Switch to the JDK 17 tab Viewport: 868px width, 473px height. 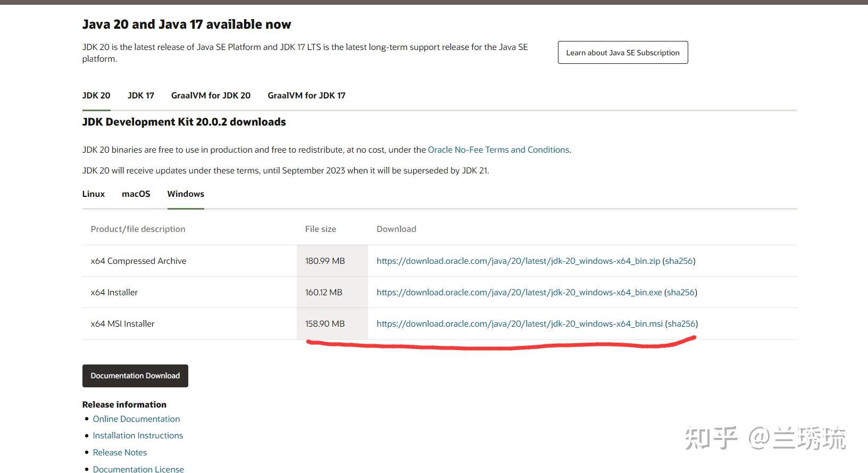click(141, 96)
